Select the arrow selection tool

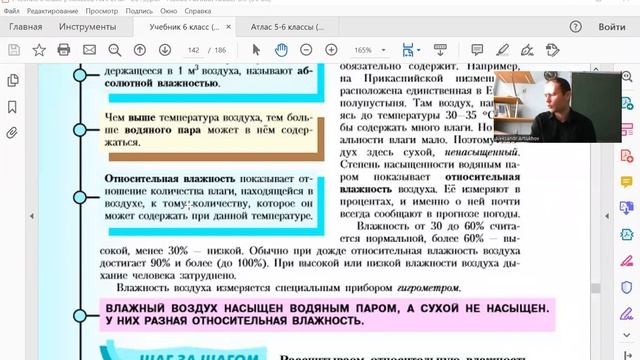tap(256, 50)
